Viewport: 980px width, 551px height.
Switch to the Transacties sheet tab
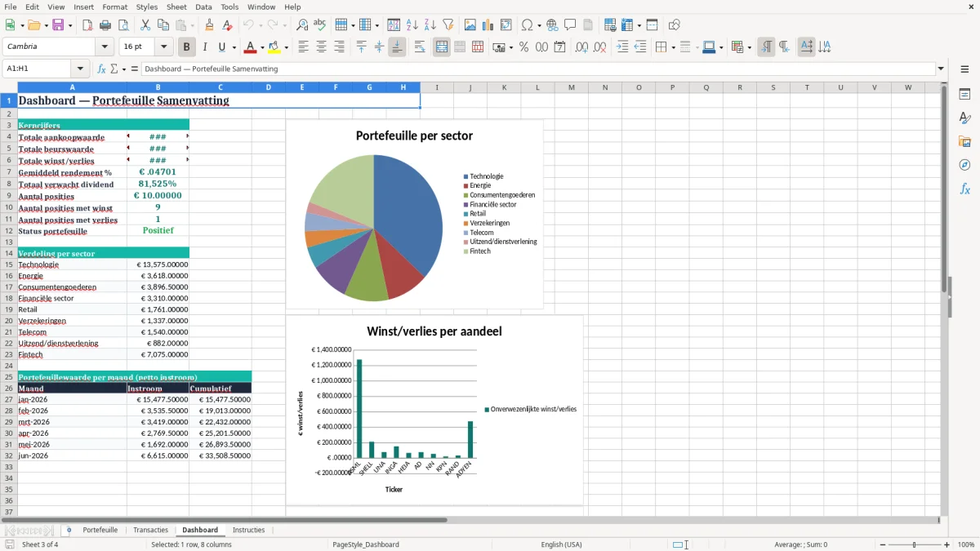click(x=150, y=530)
